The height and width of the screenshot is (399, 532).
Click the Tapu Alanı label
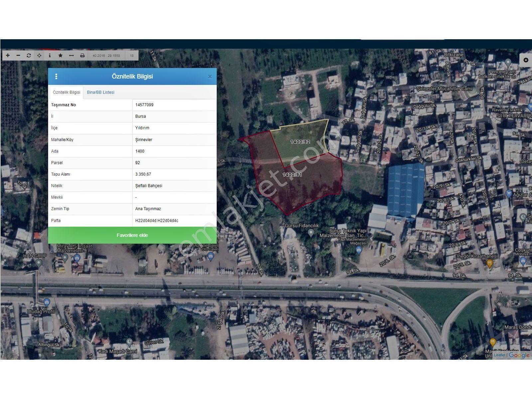click(x=61, y=174)
